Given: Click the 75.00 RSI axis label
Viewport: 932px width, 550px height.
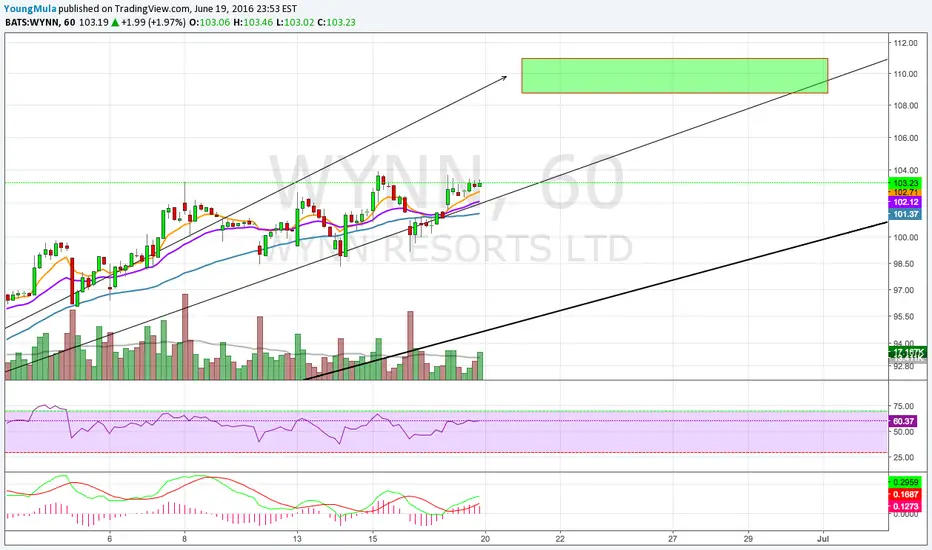Looking at the screenshot, I should click(x=903, y=406).
